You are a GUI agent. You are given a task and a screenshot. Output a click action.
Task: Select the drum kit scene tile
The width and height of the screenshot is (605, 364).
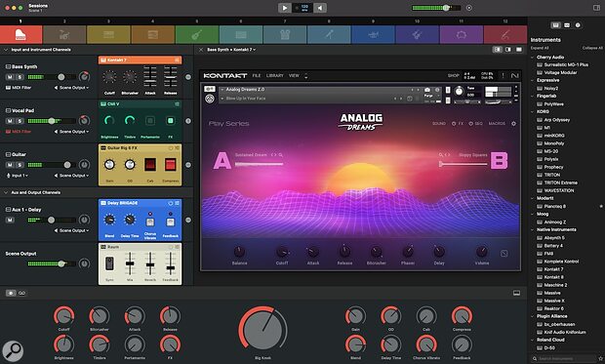[64, 34]
